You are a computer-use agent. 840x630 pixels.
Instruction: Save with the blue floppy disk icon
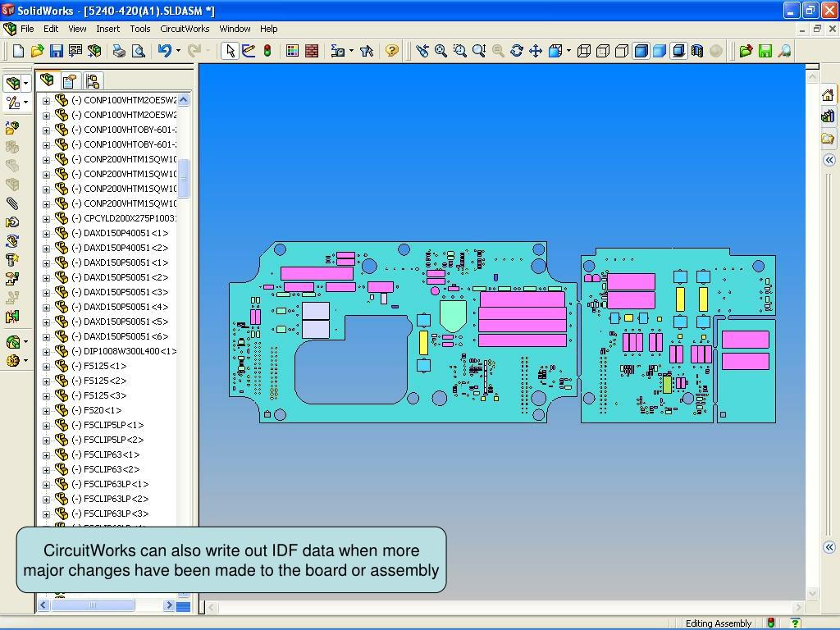57,51
